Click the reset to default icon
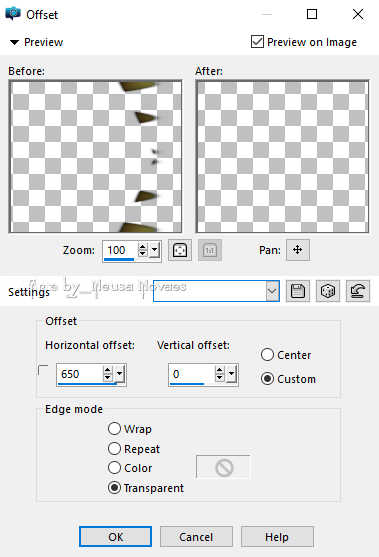 pyautogui.click(x=358, y=291)
